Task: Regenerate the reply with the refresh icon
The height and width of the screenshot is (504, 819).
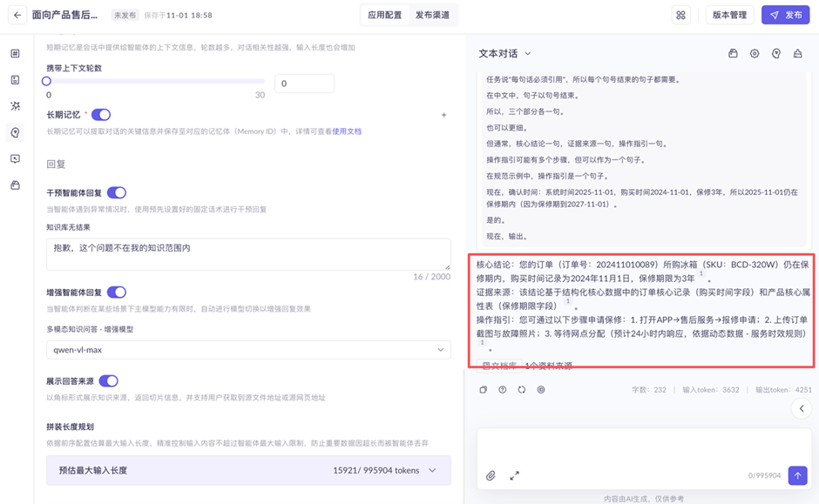Action: pos(522,390)
